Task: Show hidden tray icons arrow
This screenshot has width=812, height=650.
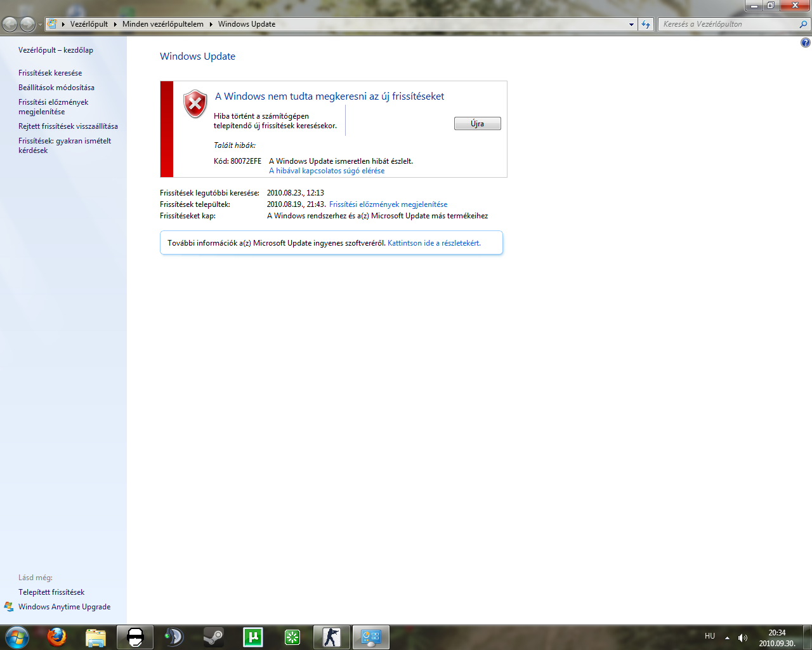Action: (727, 637)
